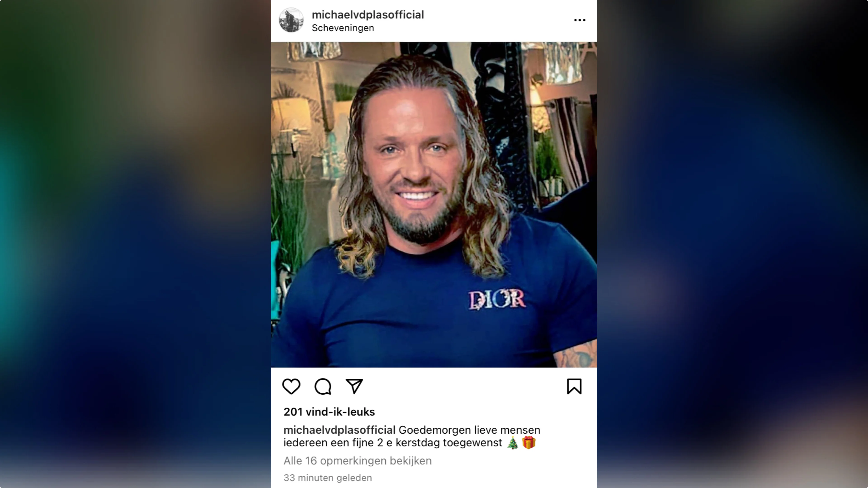Click the bold username in the caption
868x488 pixels.
[x=339, y=430]
